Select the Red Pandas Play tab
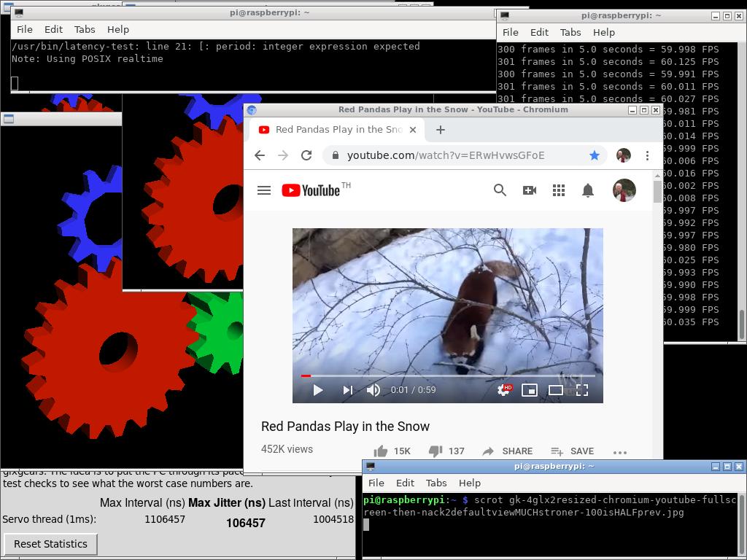 tap(337, 130)
